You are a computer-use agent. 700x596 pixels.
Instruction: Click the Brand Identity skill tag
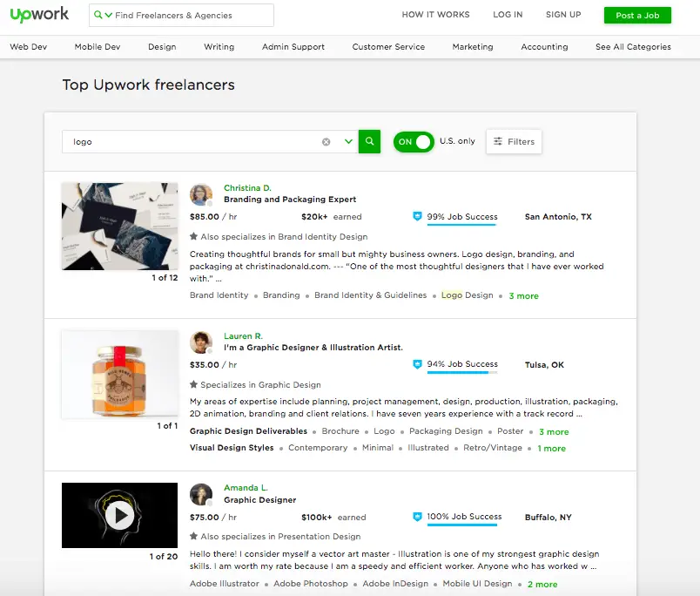219,295
